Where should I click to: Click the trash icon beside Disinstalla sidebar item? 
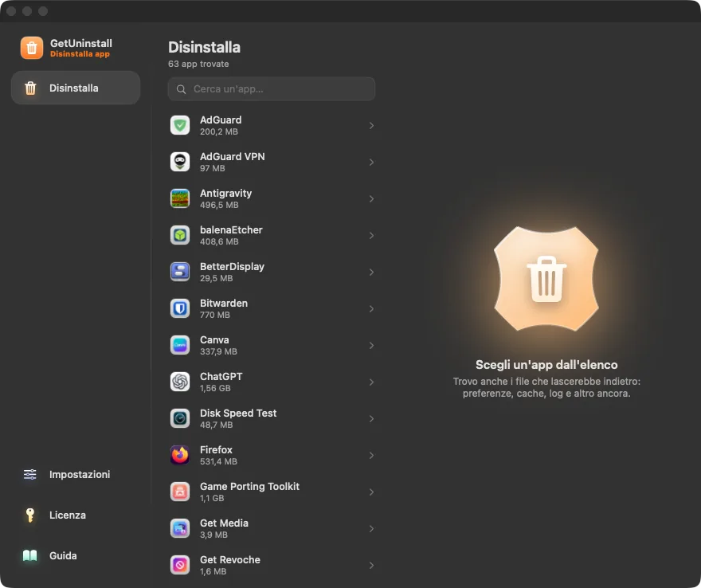click(x=30, y=88)
